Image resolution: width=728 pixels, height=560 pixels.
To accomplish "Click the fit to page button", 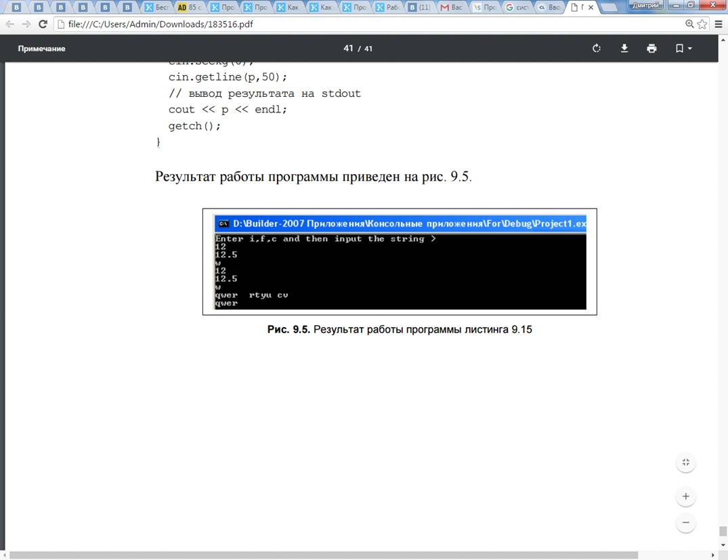I will tap(685, 462).
